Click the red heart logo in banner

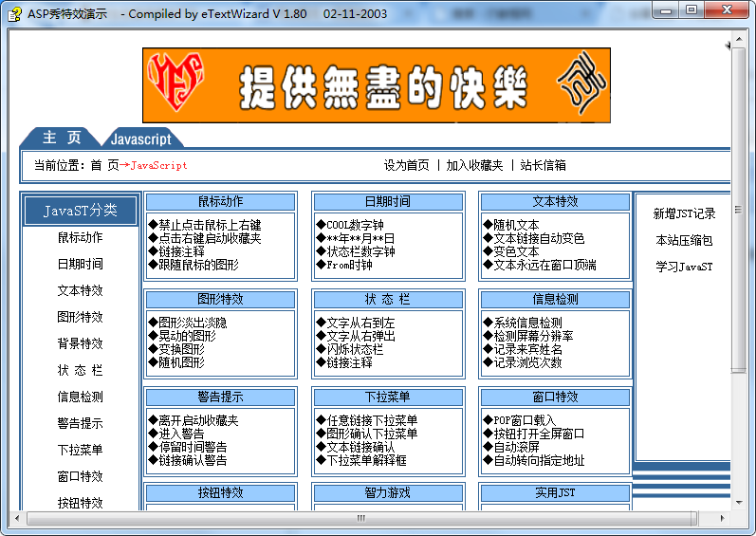coord(180,84)
